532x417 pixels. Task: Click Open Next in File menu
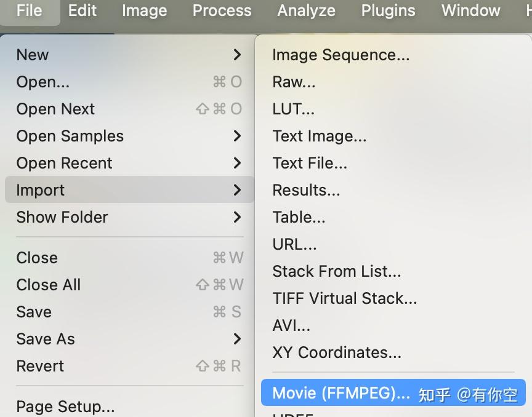[x=55, y=109]
